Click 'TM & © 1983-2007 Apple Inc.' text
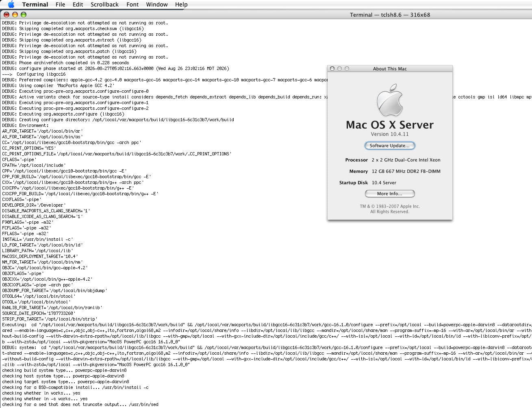The image size is (532, 408). pyautogui.click(x=390, y=206)
